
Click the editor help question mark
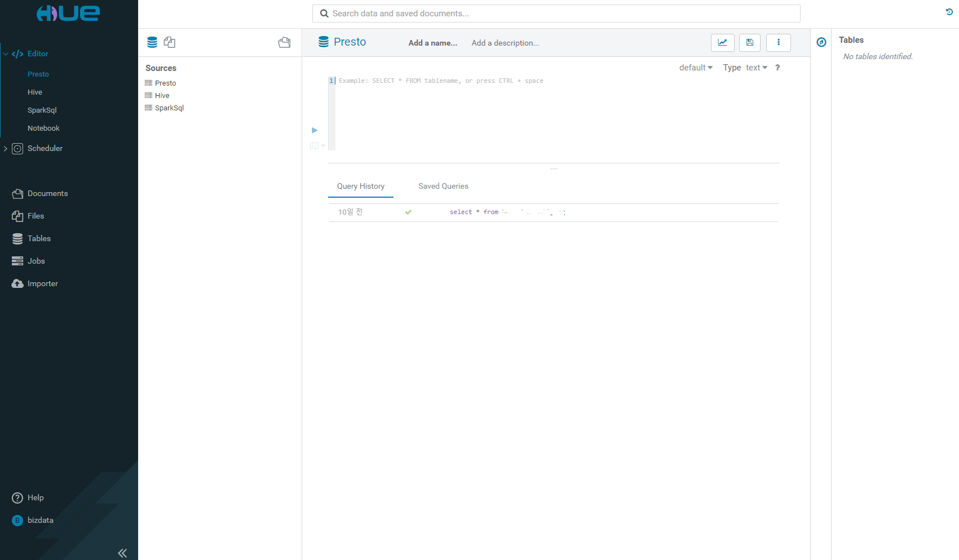(777, 68)
